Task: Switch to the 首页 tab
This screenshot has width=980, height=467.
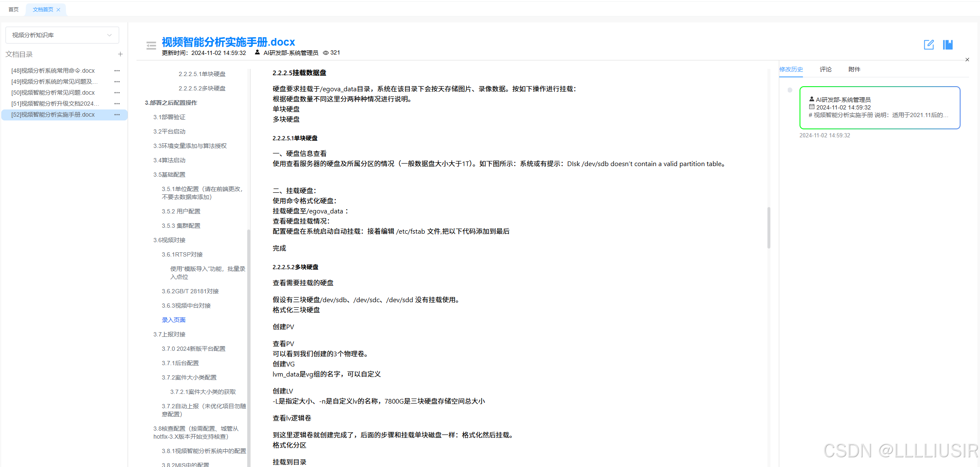Action: 13,9
